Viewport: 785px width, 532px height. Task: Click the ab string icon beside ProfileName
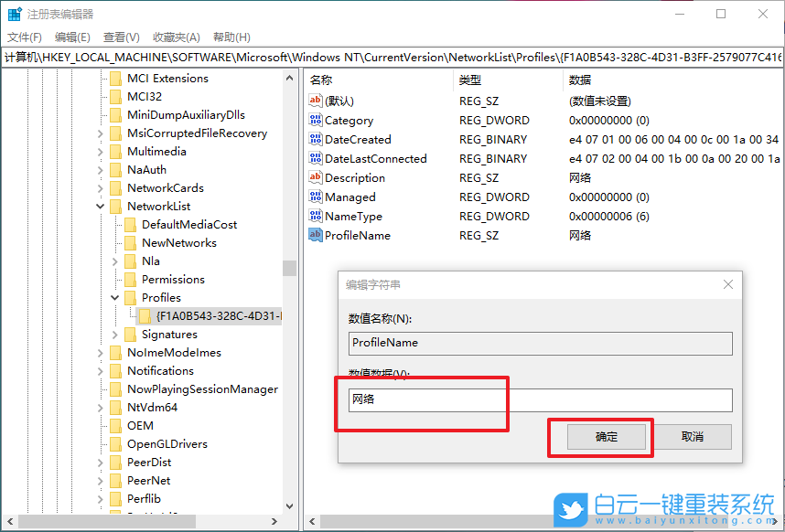pyautogui.click(x=316, y=235)
